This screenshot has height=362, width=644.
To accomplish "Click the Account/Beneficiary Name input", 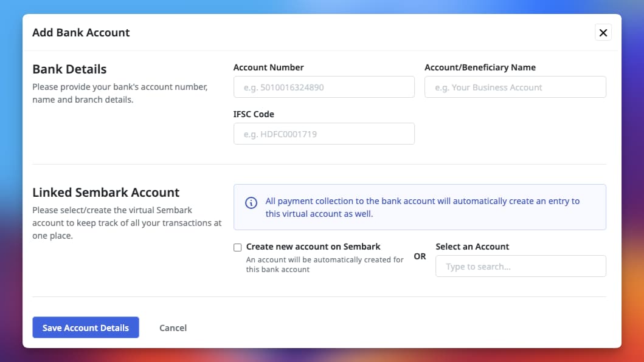I will 514,87.
